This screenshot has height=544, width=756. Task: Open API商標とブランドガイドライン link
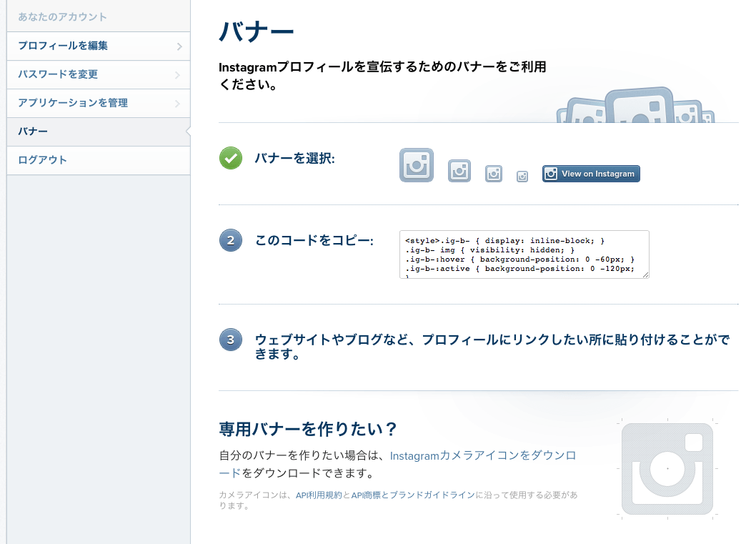click(413, 495)
